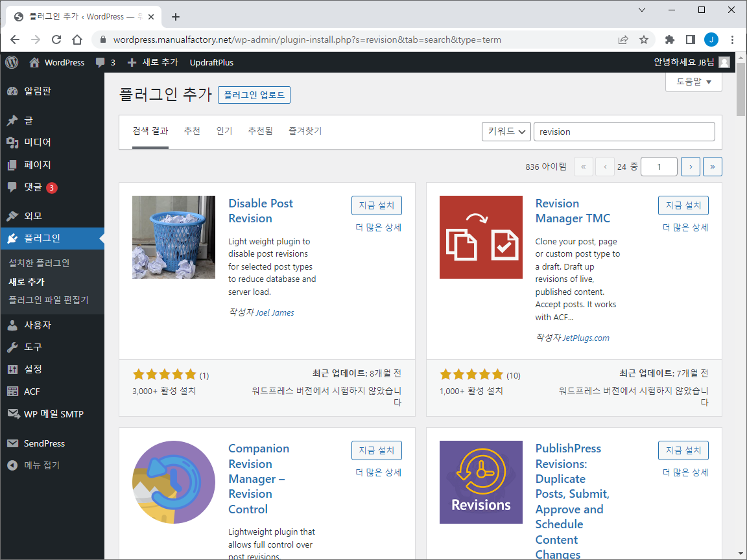The height and width of the screenshot is (560, 747).
Task: Open the Chrome profile J avatar
Action: click(x=711, y=40)
